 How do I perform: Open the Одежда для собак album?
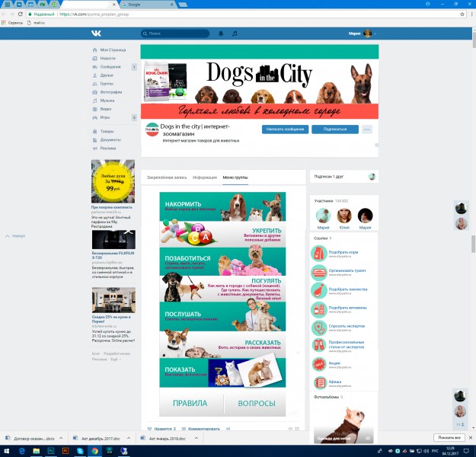pos(344,424)
